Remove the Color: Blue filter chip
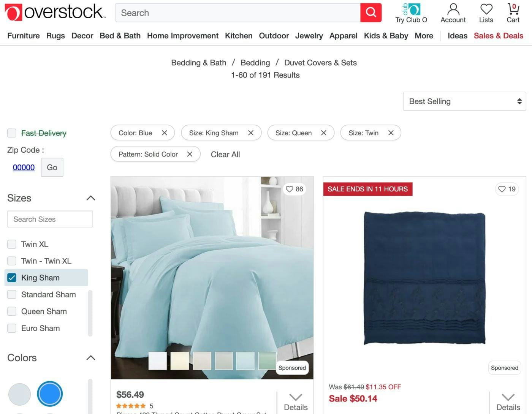Image resolution: width=532 pixels, height=414 pixels. (165, 133)
